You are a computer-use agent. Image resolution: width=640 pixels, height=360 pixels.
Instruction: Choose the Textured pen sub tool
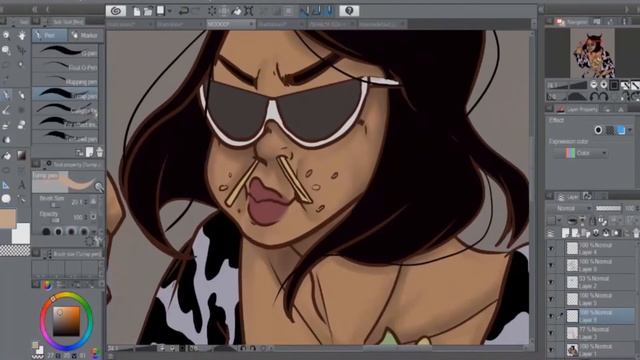pos(65,136)
